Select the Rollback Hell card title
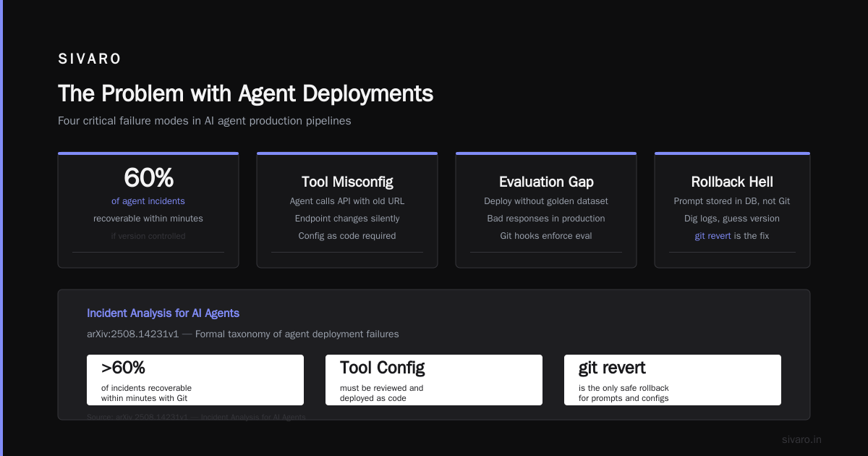Screen dimensions: 868x456 tap(732, 182)
